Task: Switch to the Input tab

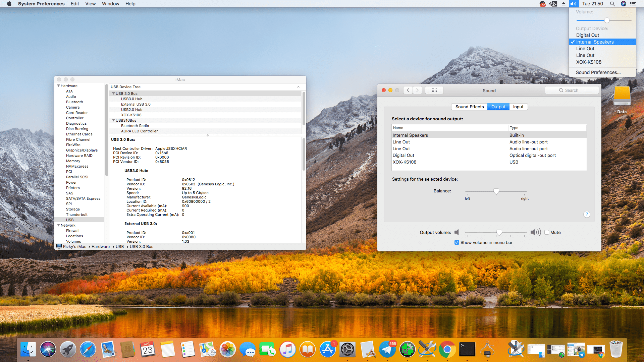Action: pyautogui.click(x=518, y=107)
